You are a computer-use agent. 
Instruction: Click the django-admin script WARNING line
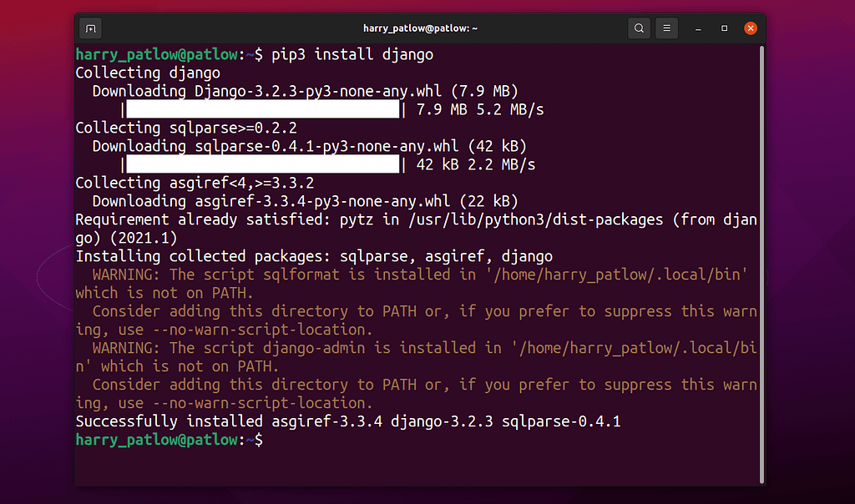(416, 357)
